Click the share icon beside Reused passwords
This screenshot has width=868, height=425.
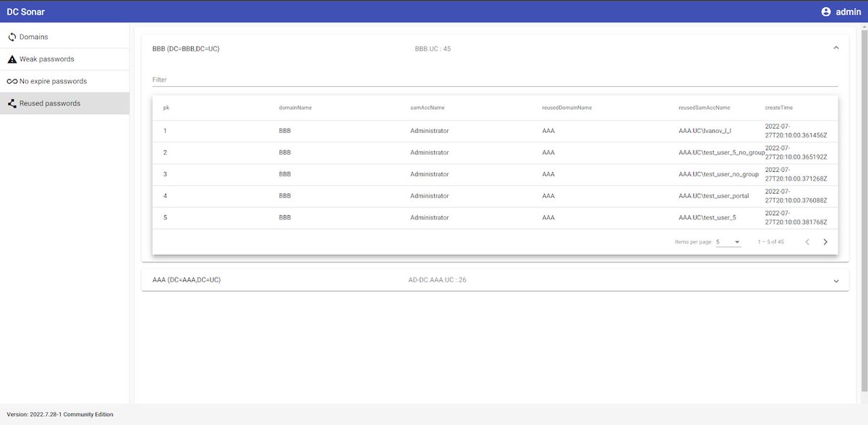(x=12, y=103)
